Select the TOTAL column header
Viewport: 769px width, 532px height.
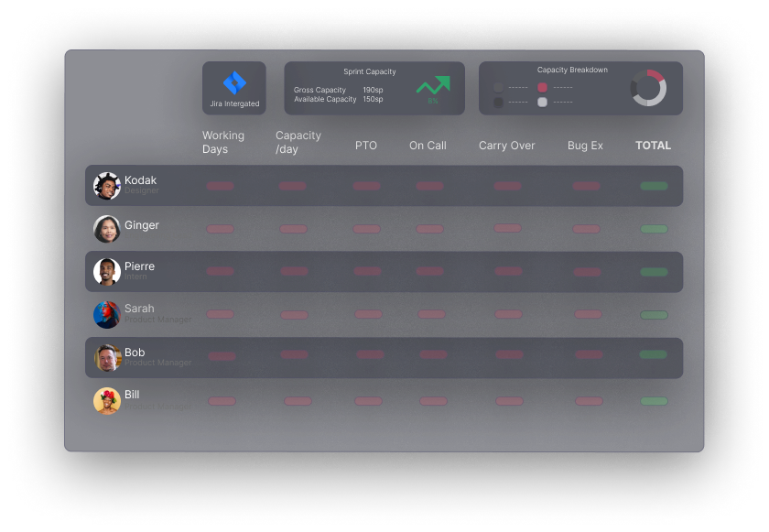pyautogui.click(x=653, y=146)
